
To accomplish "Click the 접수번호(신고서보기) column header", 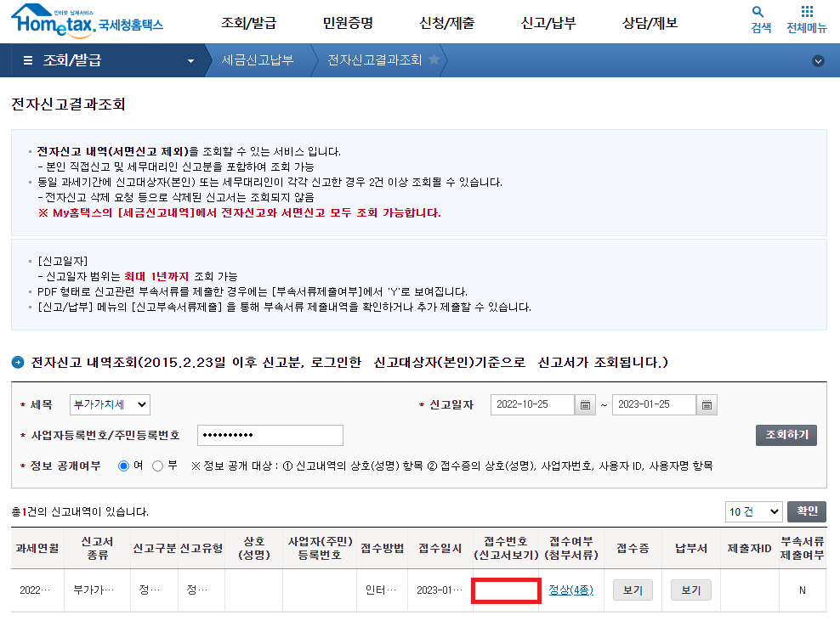I will (506, 548).
